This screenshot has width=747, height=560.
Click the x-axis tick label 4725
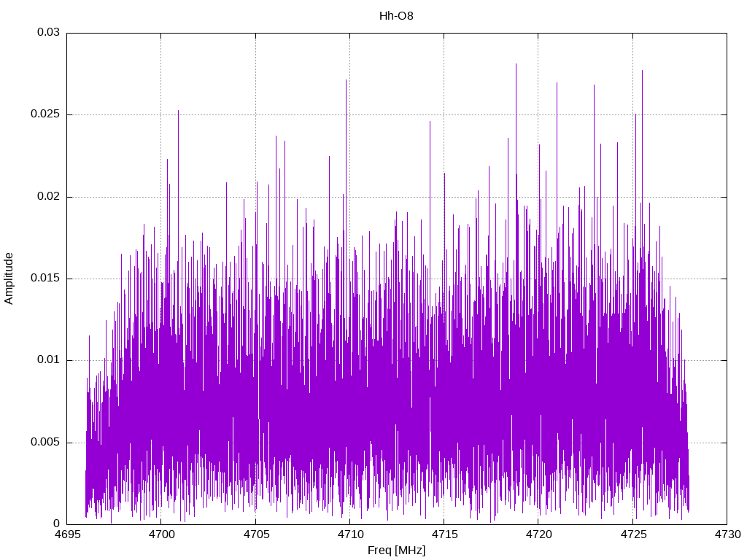coord(632,534)
